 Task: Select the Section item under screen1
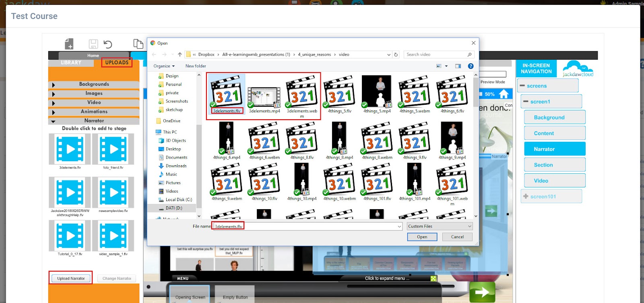point(555,165)
